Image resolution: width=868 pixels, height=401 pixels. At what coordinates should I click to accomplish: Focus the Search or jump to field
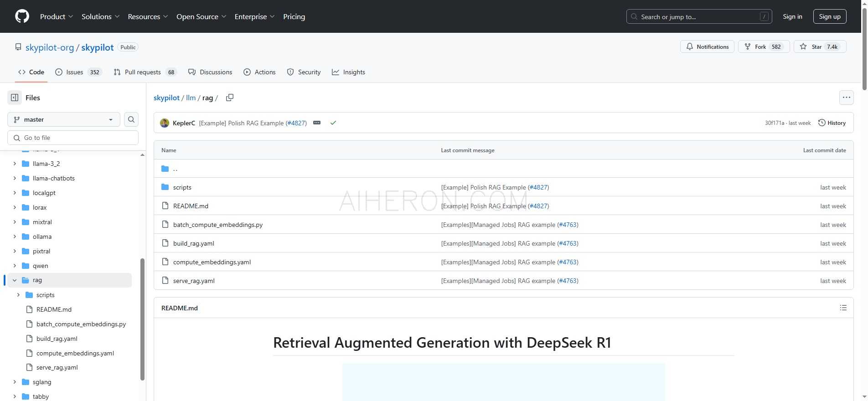click(699, 16)
